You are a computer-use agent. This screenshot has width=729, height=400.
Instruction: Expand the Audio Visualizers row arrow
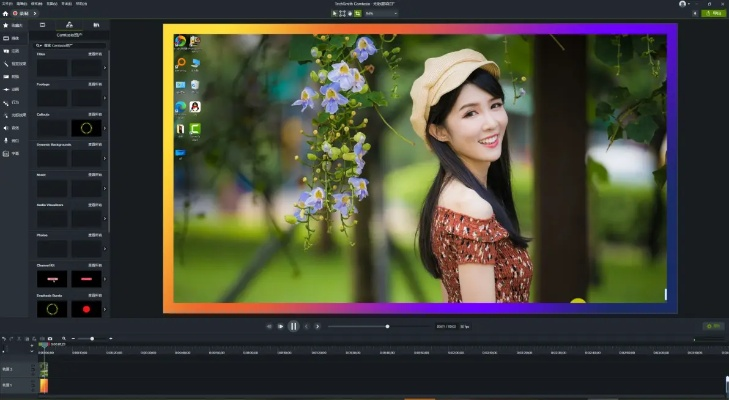pos(105,219)
